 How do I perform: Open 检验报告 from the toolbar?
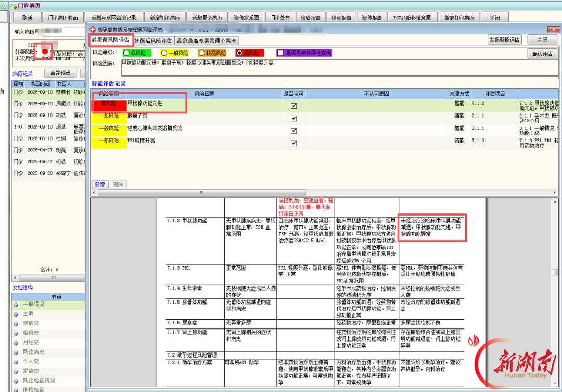[310, 18]
